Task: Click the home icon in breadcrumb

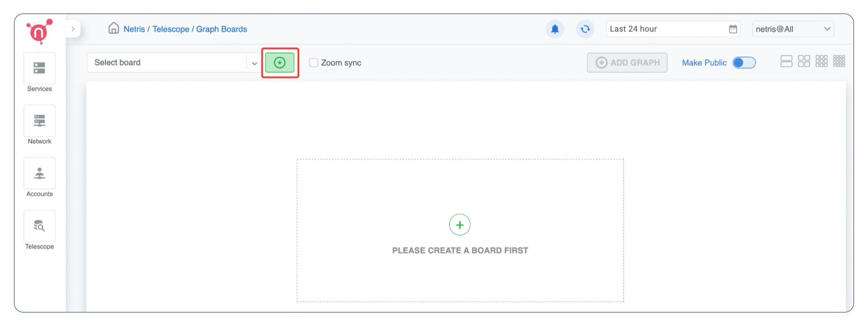Action: (113, 28)
